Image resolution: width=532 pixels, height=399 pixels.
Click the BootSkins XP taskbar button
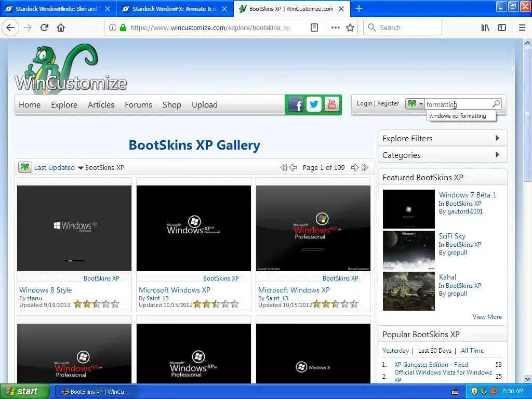(x=96, y=392)
